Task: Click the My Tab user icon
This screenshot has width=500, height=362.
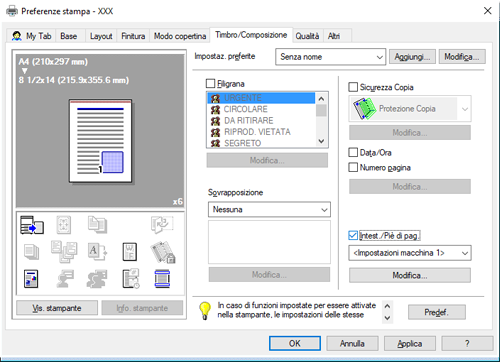Action: tap(17, 36)
